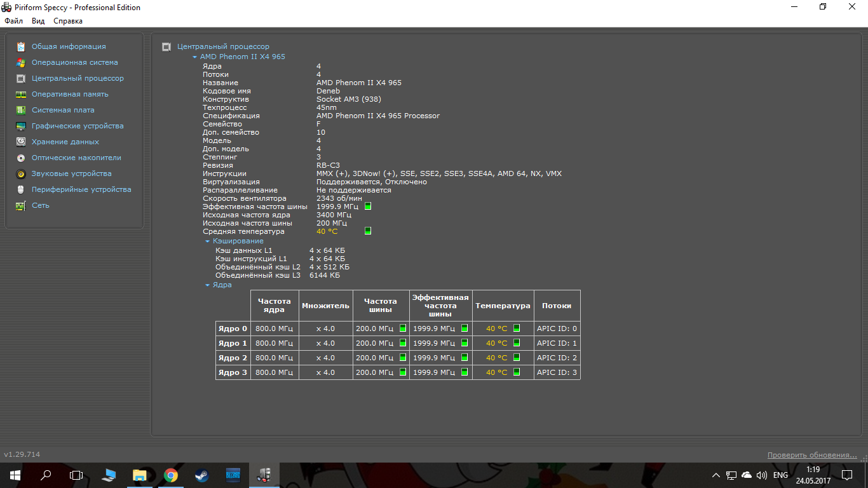Open the notification center
The width and height of the screenshot is (868, 488).
click(x=847, y=475)
